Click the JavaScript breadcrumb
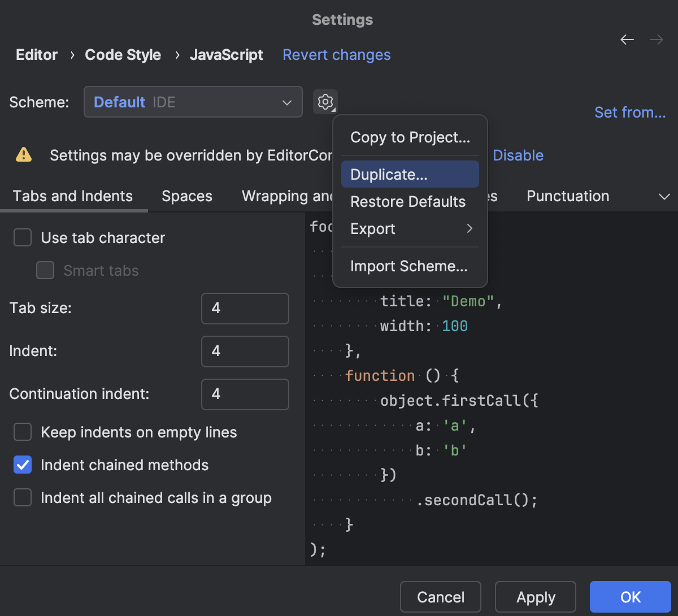 (x=227, y=55)
